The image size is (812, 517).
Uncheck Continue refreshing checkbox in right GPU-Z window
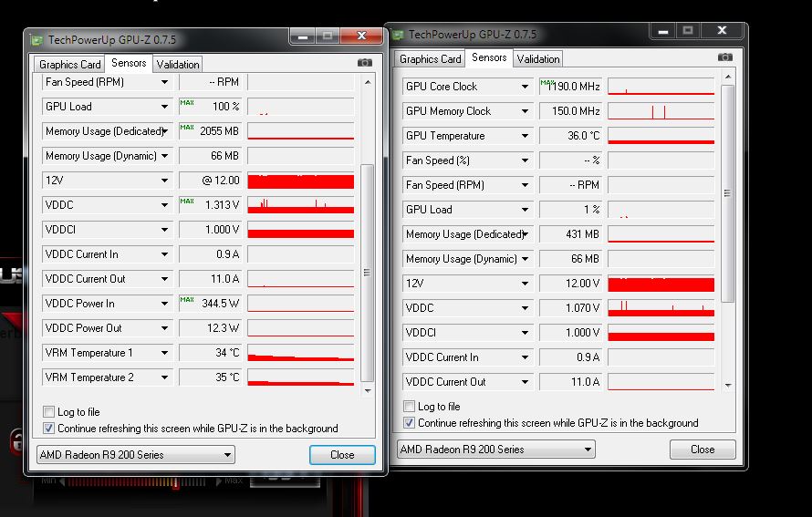pyautogui.click(x=409, y=423)
